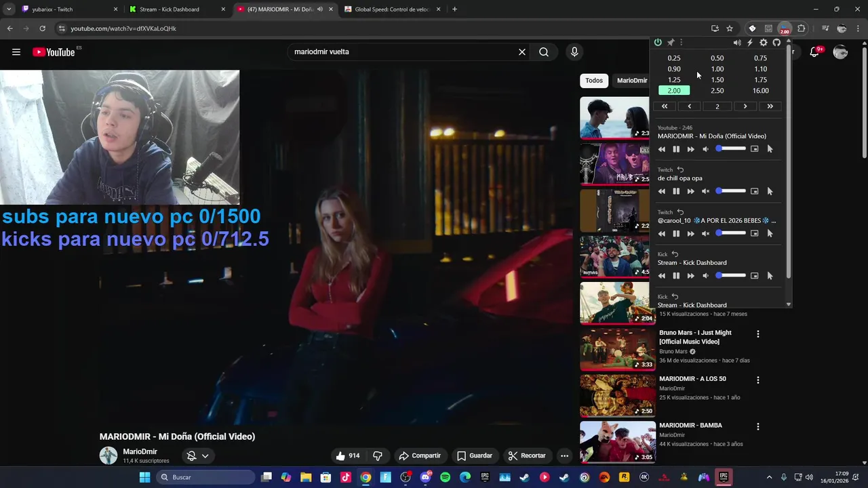Adjust volume slider for Mi Doña row
The image size is (868, 488).
(730, 148)
